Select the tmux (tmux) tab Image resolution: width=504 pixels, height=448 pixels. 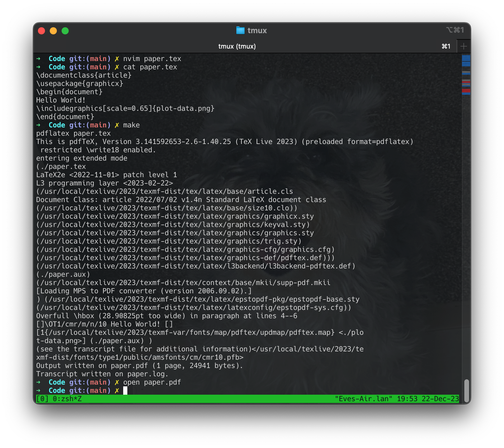pos(237,46)
